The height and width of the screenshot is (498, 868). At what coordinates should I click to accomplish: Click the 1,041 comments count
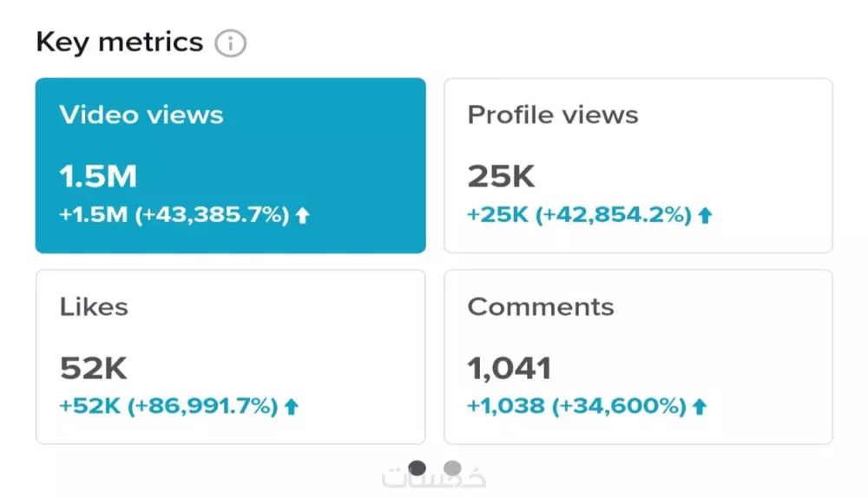click(510, 369)
